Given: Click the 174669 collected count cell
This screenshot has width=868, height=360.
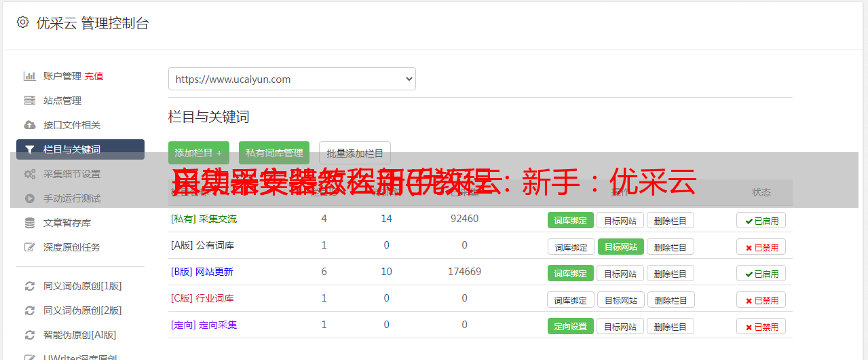Looking at the screenshot, I should [464, 272].
